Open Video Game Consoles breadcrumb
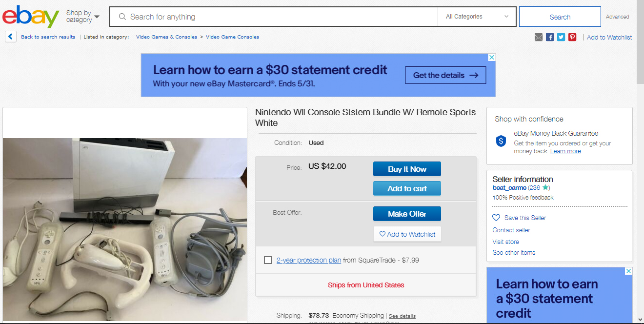 point(232,37)
